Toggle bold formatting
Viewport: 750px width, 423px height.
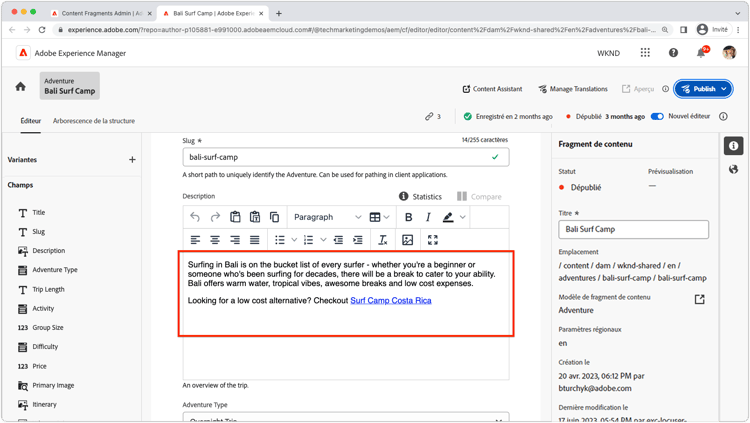click(x=408, y=217)
